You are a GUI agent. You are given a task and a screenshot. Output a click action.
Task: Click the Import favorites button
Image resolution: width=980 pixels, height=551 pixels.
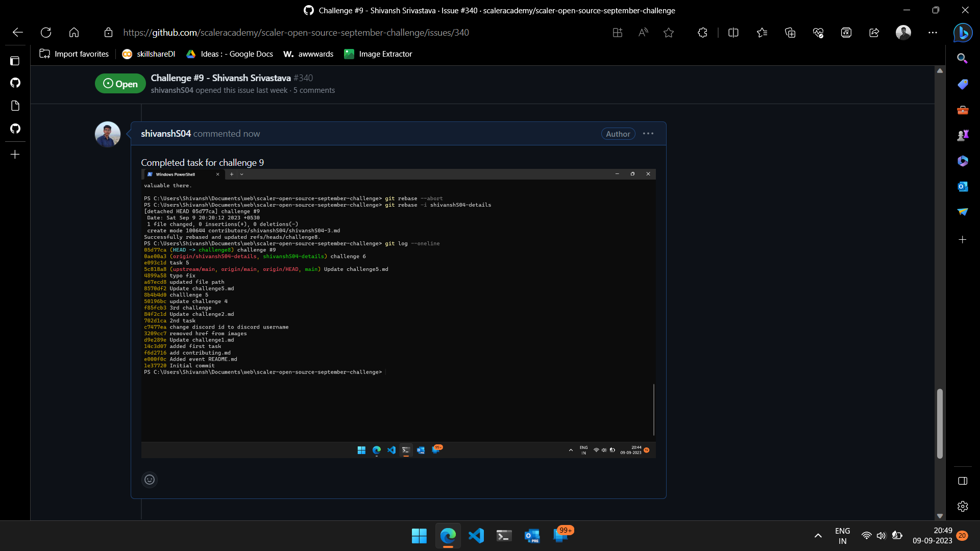pyautogui.click(x=73, y=54)
